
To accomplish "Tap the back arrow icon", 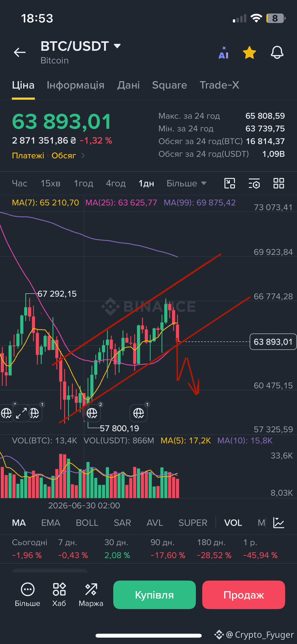I will coord(20,52).
